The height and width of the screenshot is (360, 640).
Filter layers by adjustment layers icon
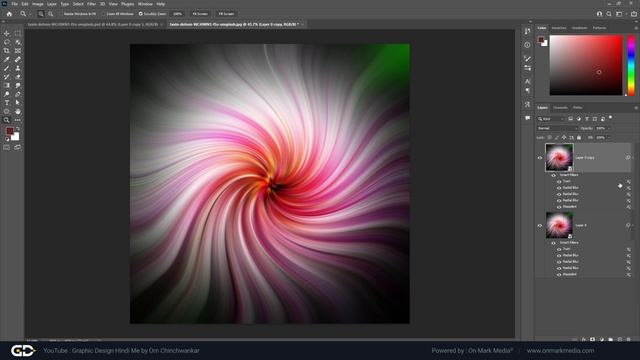[578, 119]
